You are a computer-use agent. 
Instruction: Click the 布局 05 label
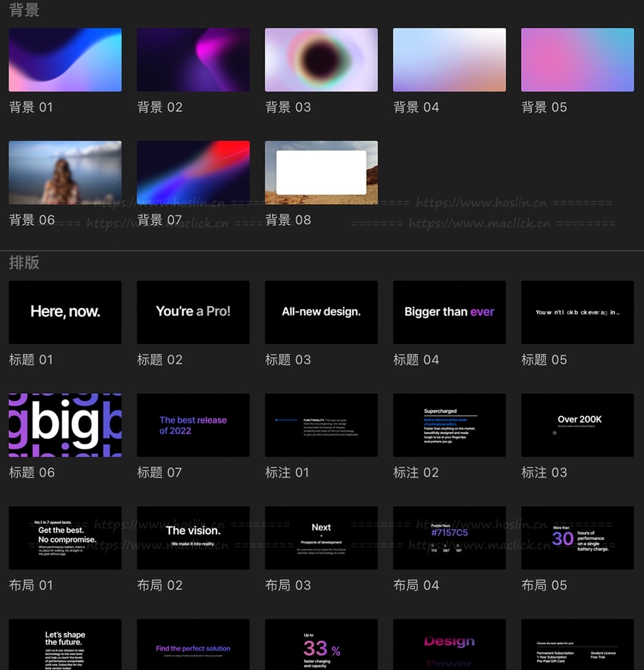point(544,585)
